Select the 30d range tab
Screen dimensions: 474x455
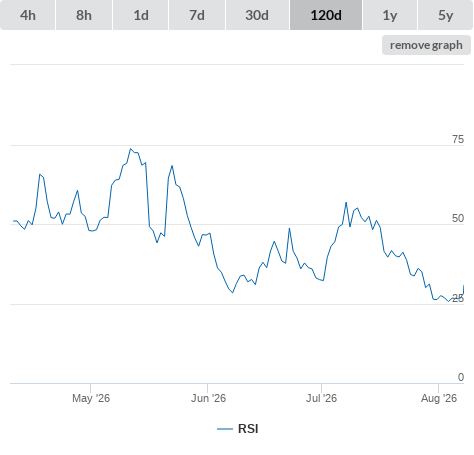tap(257, 15)
